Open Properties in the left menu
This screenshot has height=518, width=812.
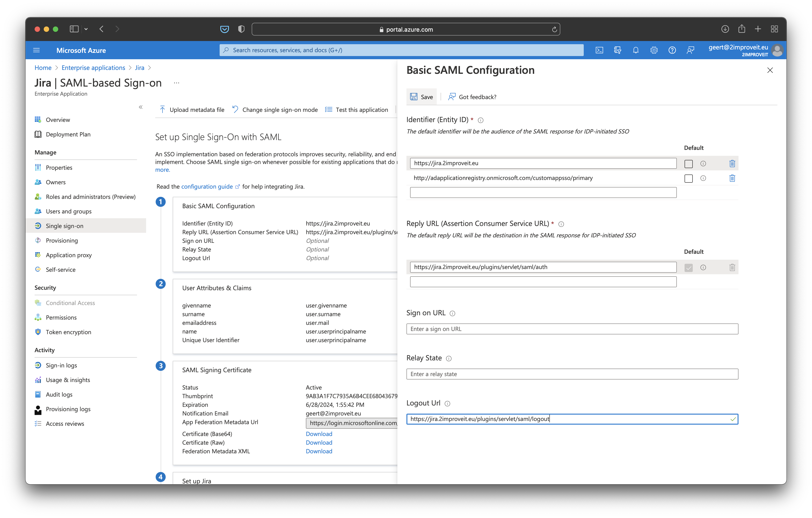click(x=59, y=168)
